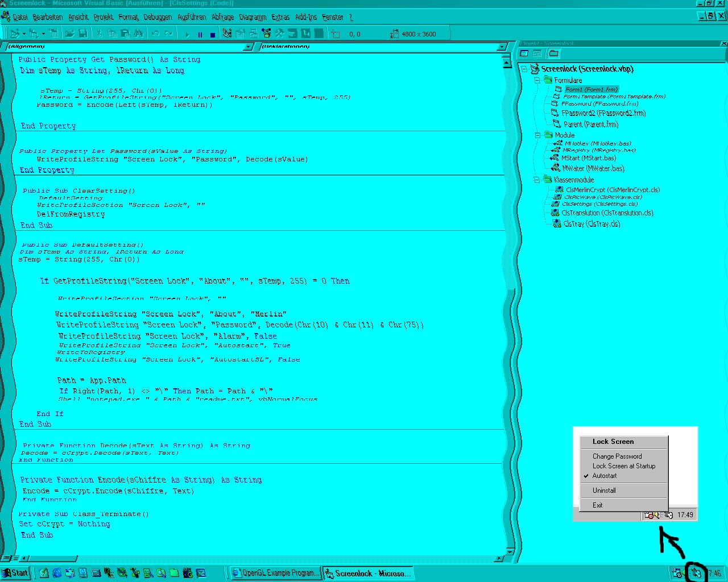Click the Project Explorer toolbar icon
The image size is (728, 582).
(x=227, y=34)
